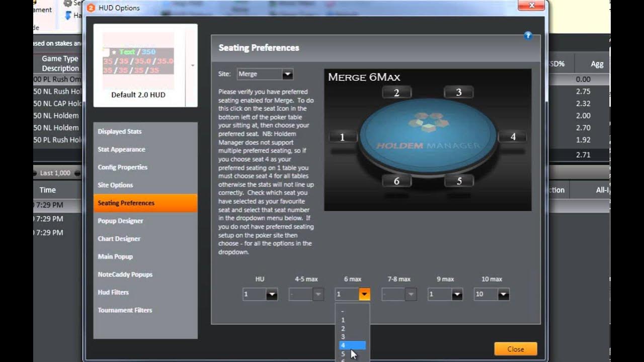
Task: Open the 10 max seat dropdown
Action: pyautogui.click(x=492, y=294)
